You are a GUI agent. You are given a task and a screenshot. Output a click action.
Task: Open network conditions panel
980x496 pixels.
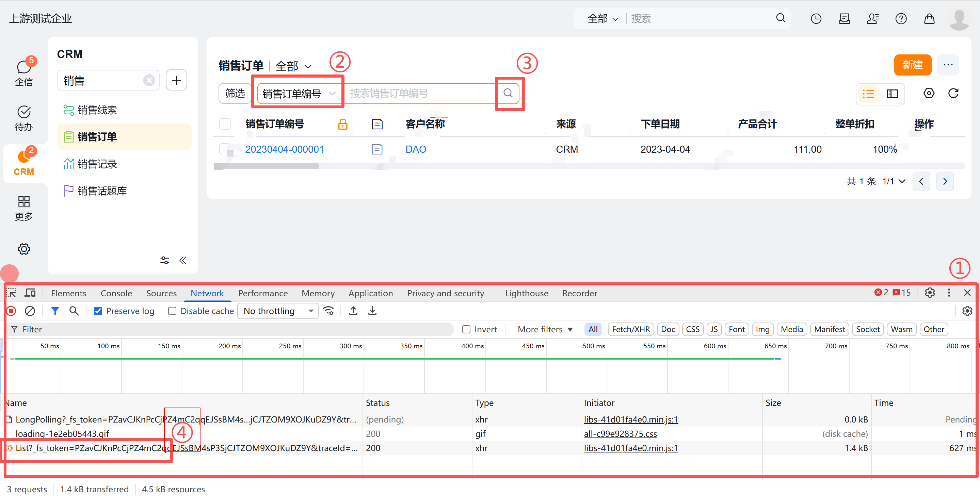[329, 311]
